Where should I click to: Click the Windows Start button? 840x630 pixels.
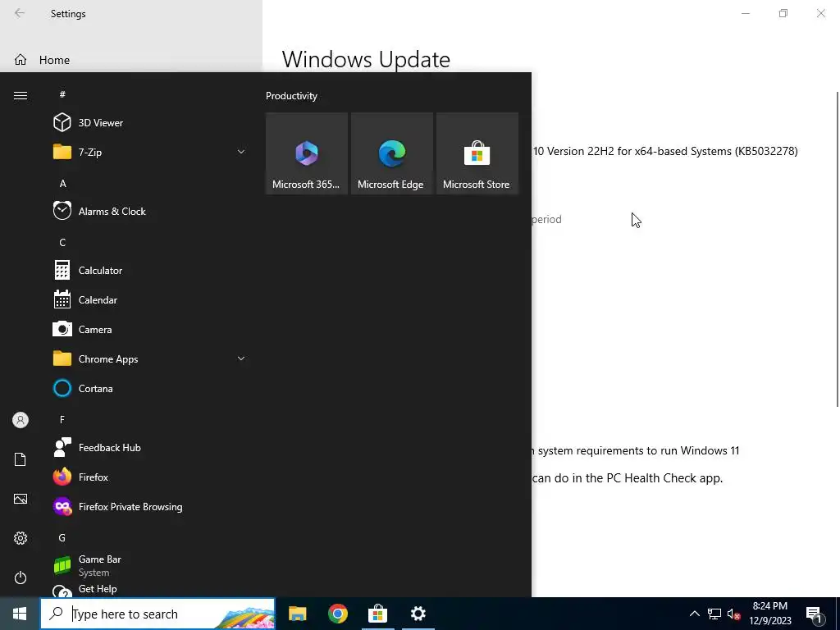point(20,614)
